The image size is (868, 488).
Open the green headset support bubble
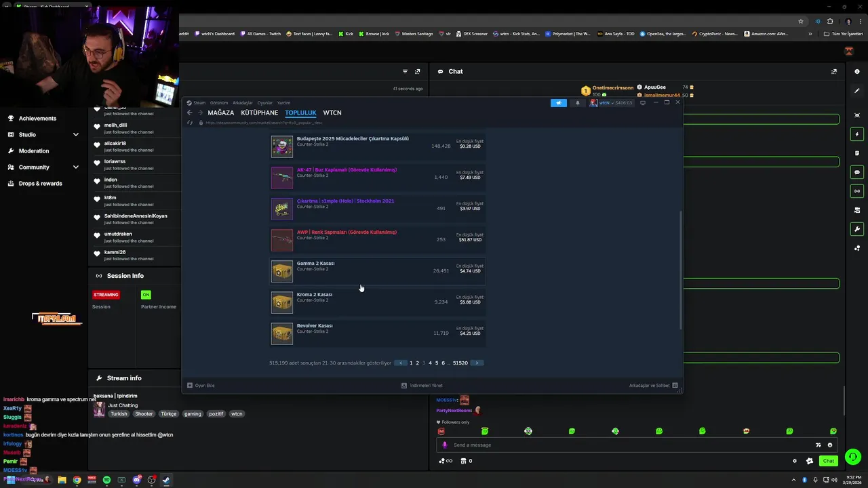tap(853, 457)
